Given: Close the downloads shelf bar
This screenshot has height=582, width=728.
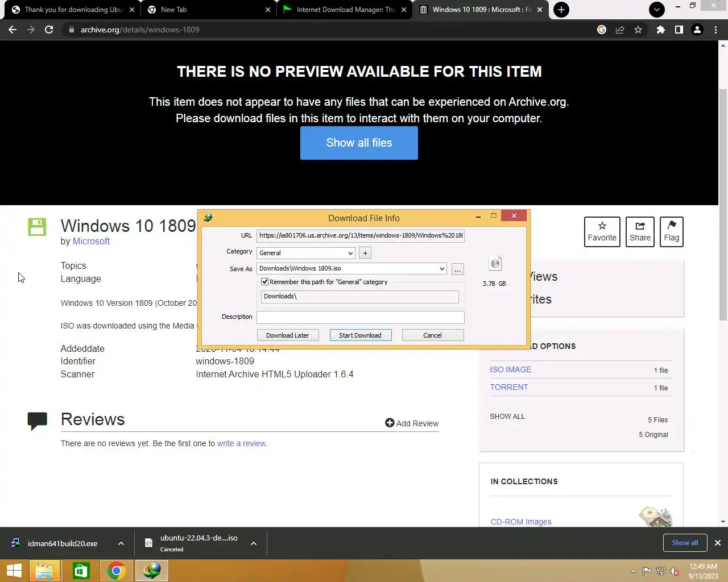Looking at the screenshot, I should point(718,543).
